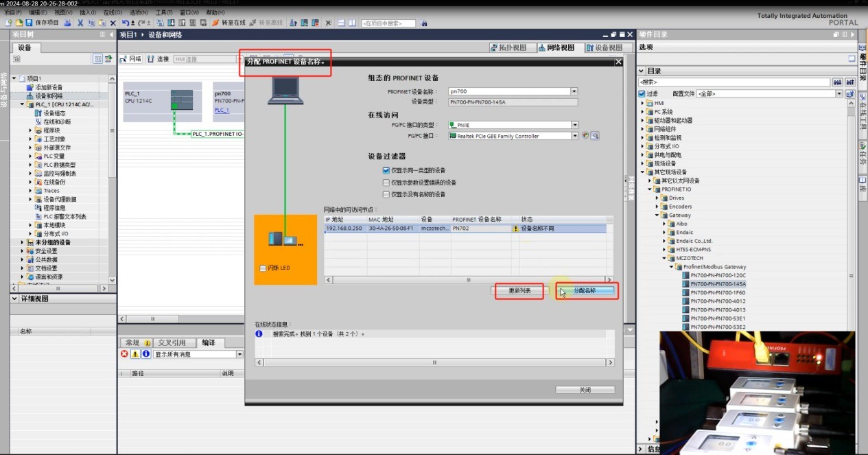This screenshot has height=455, width=868.
Task: Toggle the 过滤 filter checkbox in the hardware catalog
Action: 642,93
